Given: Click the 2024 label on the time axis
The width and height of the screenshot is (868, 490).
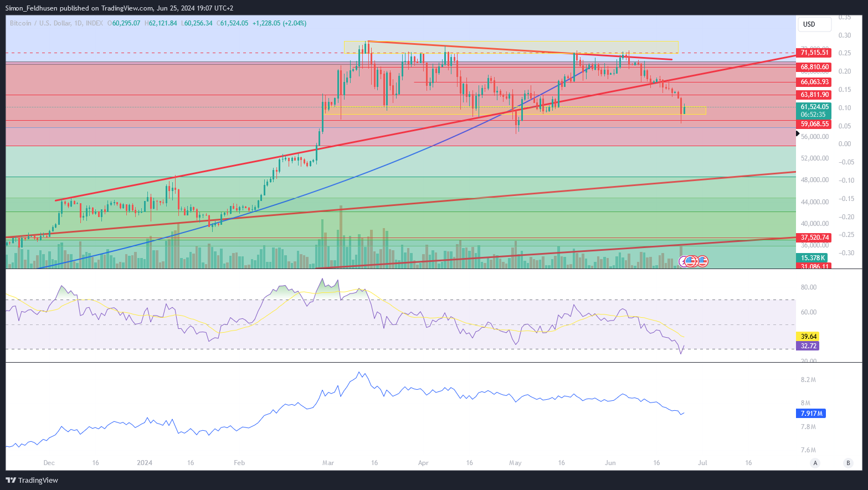Looking at the screenshot, I should click(145, 463).
